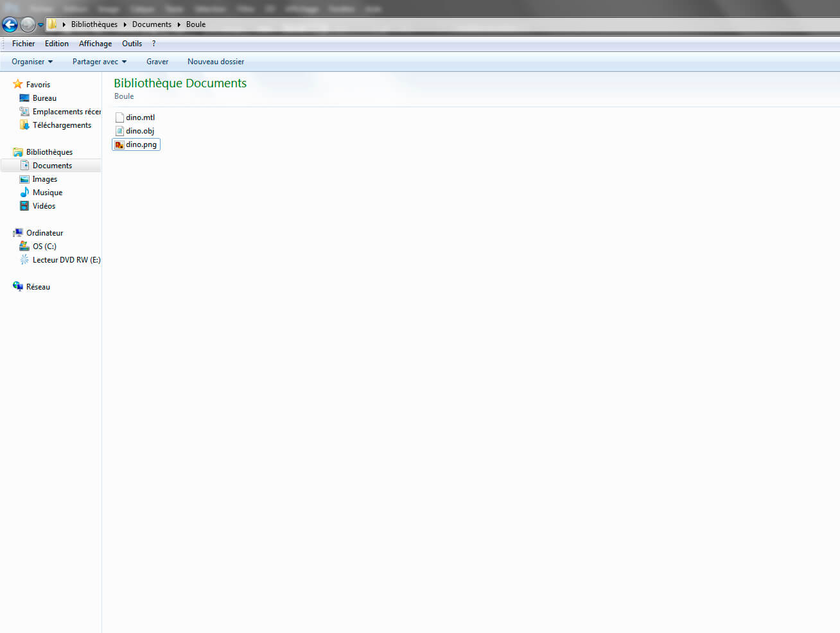Screen dimensions: 840x633
Task: Select Téléchargements in the favorites list
Action: click(62, 125)
